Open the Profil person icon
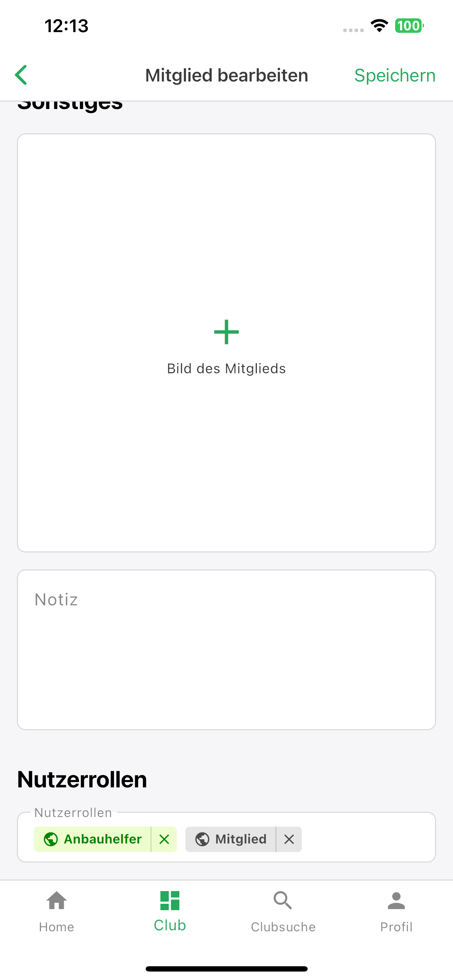 point(396,901)
